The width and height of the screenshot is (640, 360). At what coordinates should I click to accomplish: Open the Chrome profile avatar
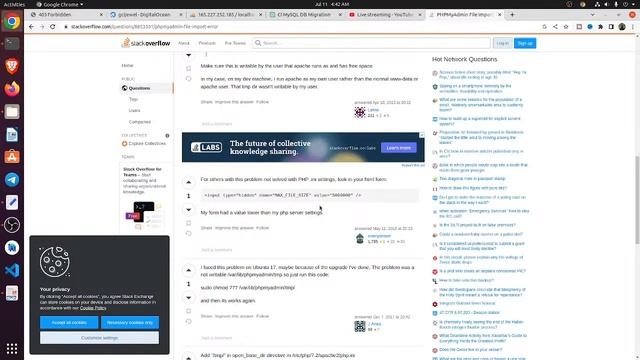click(622, 27)
